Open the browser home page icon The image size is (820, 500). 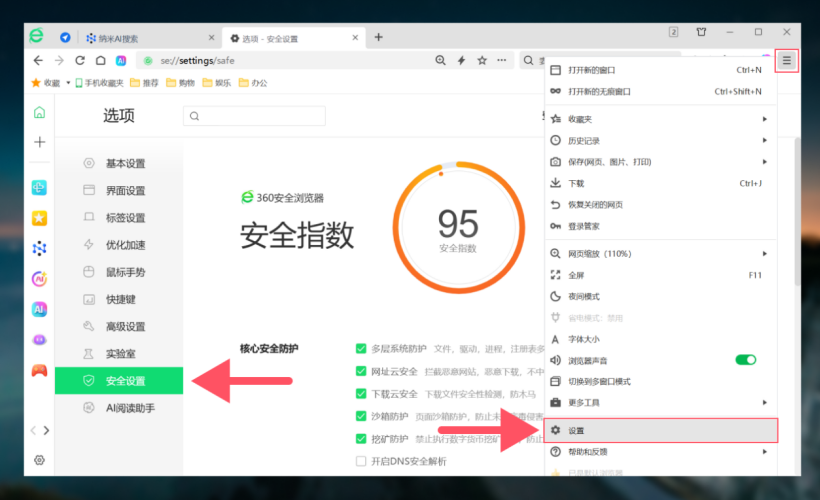tap(100, 60)
